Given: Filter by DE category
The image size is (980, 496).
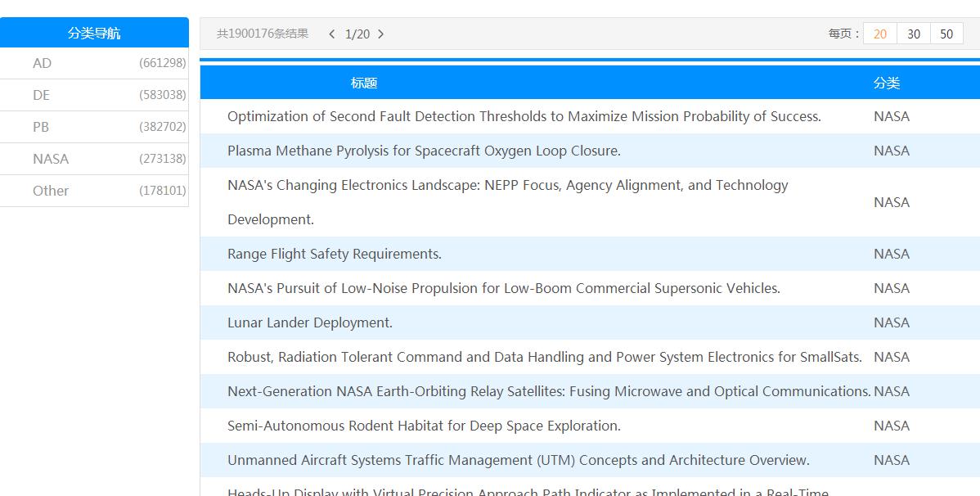Looking at the screenshot, I should 42,95.
